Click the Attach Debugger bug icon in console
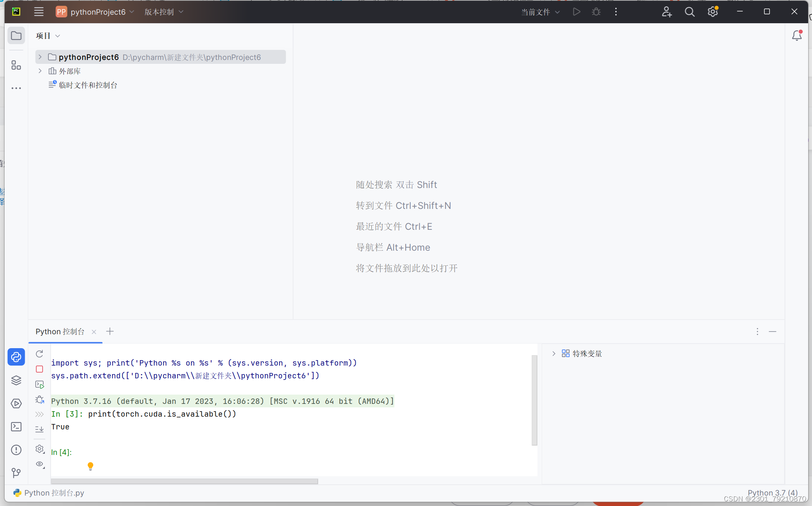Image resolution: width=812 pixels, height=506 pixels. pyautogui.click(x=39, y=400)
